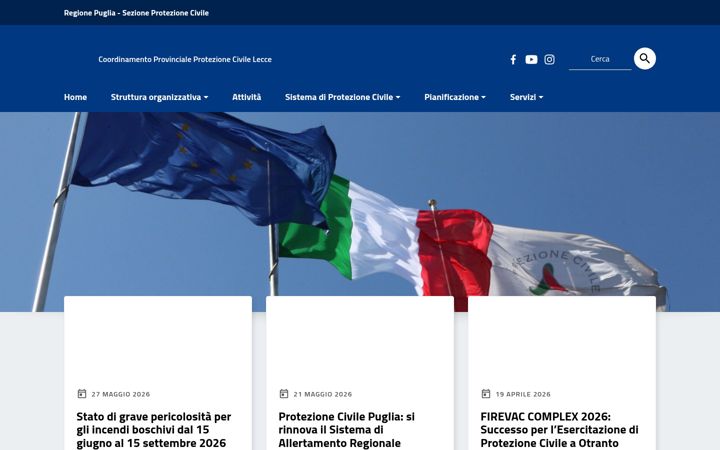
Task: Expand the Sistema di Protezione Civile menu
Action: pyautogui.click(x=343, y=97)
